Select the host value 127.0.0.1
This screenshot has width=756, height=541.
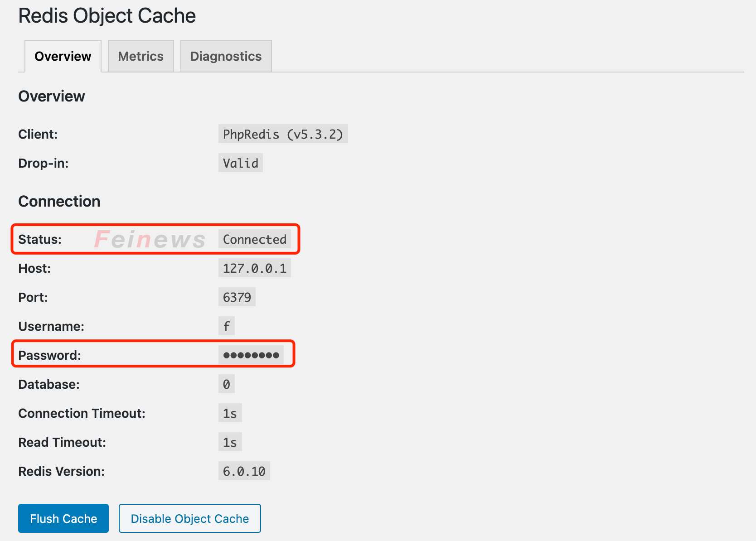pyautogui.click(x=255, y=268)
